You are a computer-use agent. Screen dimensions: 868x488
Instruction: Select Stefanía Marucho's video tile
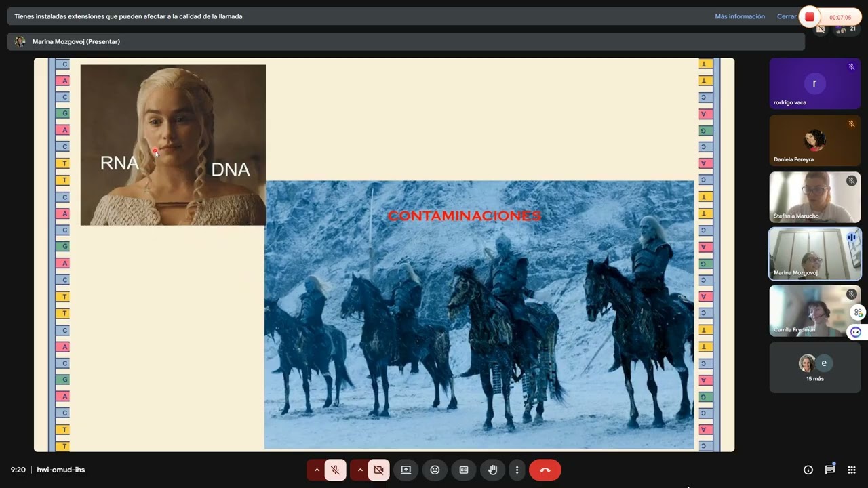[814, 197]
